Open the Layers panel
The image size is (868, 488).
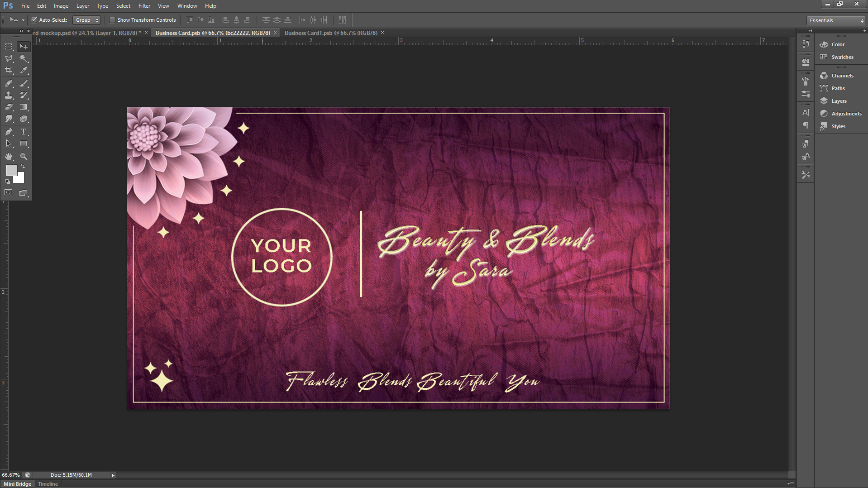point(839,101)
